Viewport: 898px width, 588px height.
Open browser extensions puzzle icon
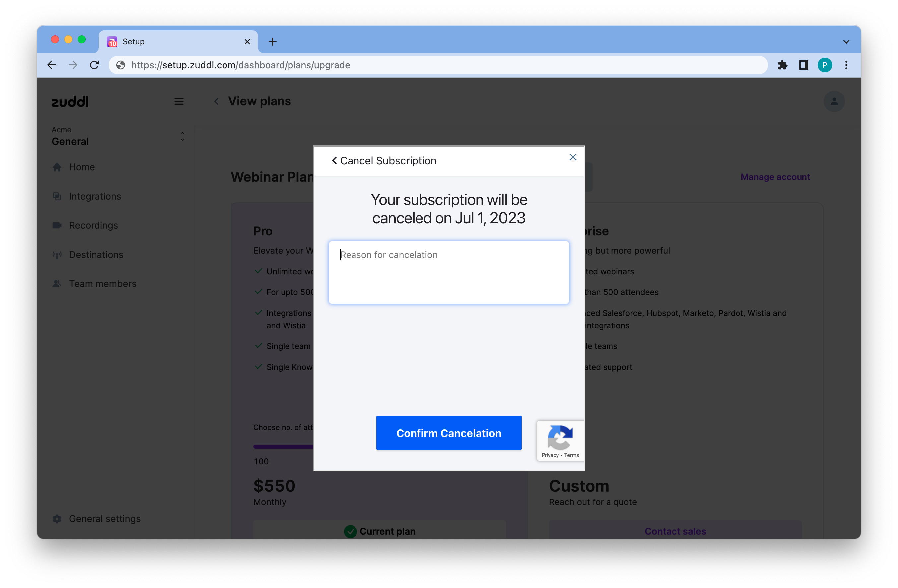point(783,65)
